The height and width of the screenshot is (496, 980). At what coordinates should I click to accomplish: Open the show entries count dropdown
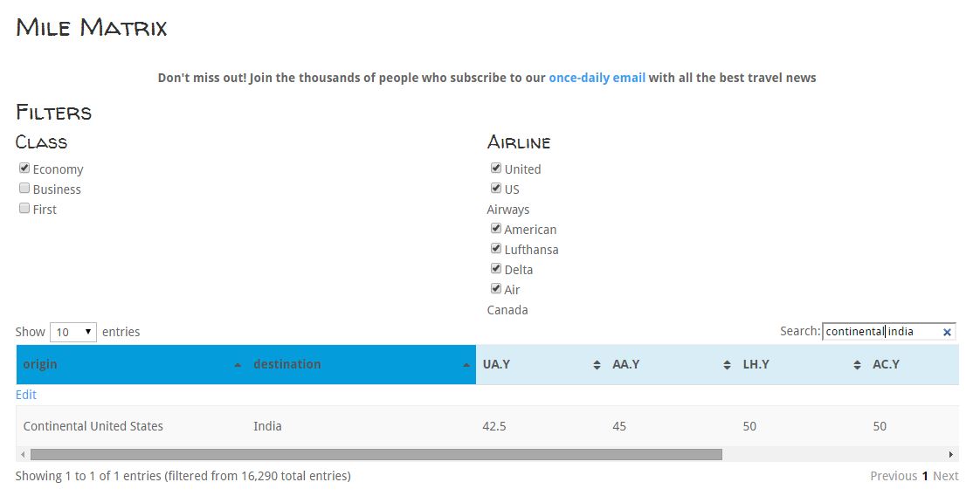pos(73,332)
